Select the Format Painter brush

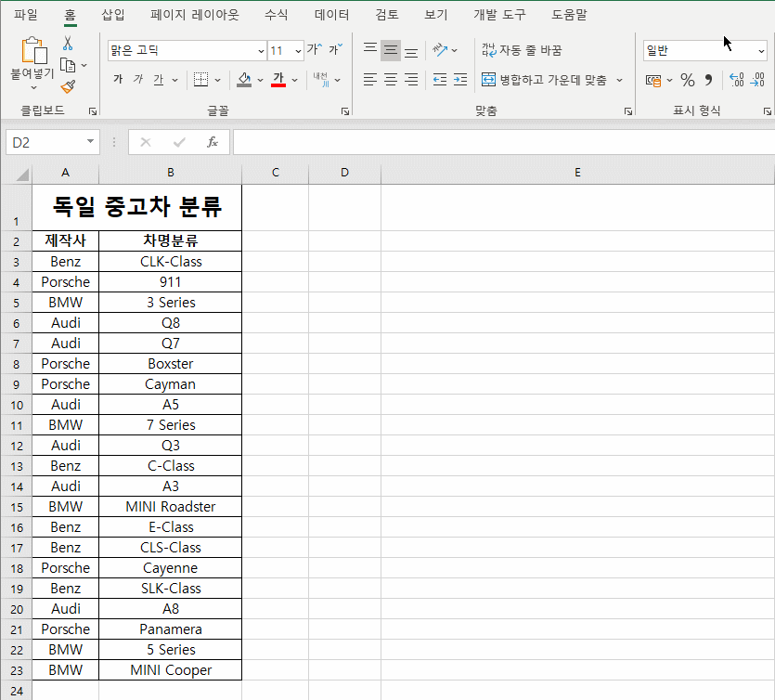[x=68, y=87]
